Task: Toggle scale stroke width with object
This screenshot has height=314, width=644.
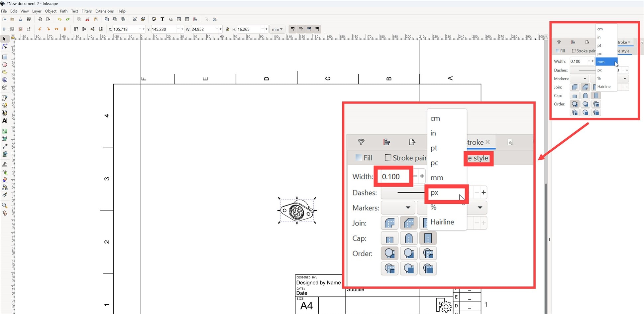Action: point(292,29)
